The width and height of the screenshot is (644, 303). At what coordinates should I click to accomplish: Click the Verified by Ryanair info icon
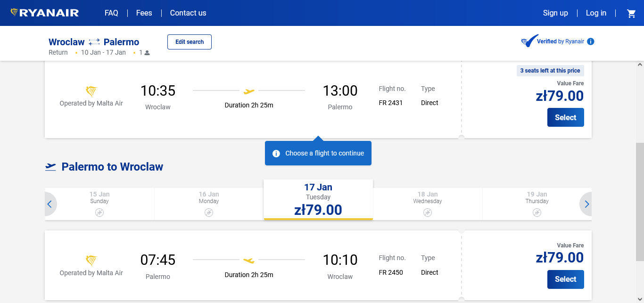pyautogui.click(x=591, y=41)
